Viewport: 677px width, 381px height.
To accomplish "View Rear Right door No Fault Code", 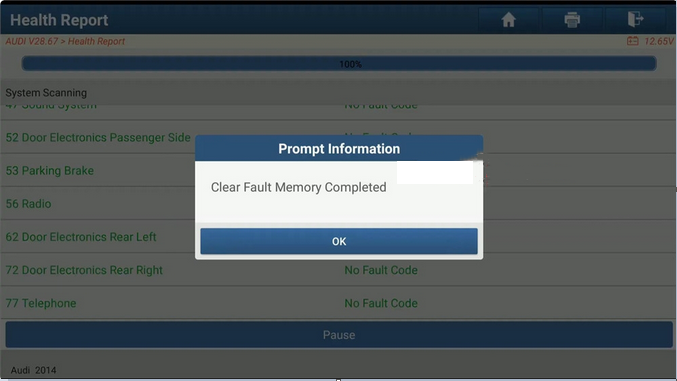I will (381, 270).
